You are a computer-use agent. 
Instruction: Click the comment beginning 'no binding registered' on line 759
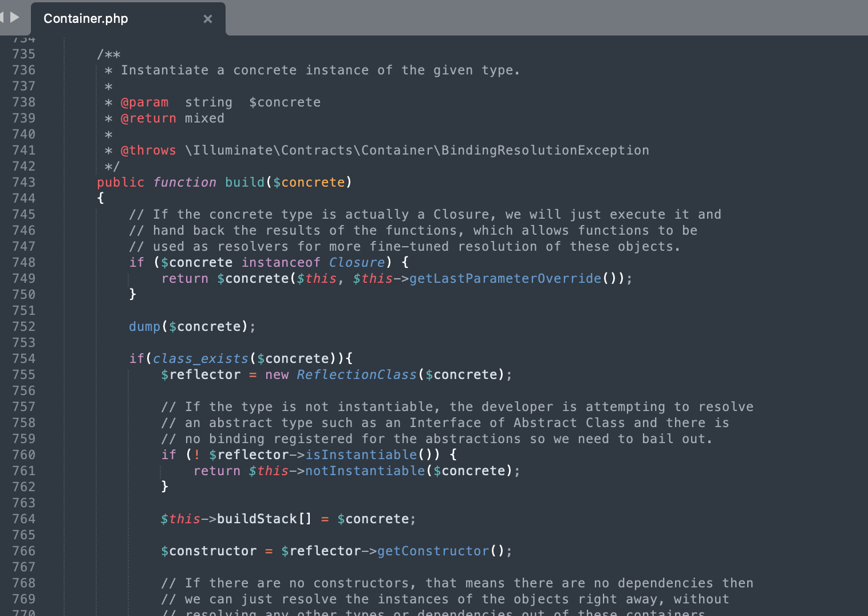click(x=437, y=439)
